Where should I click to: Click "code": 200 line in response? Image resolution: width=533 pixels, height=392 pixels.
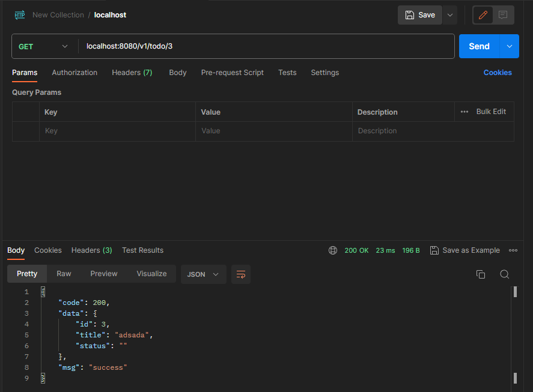[84, 303]
